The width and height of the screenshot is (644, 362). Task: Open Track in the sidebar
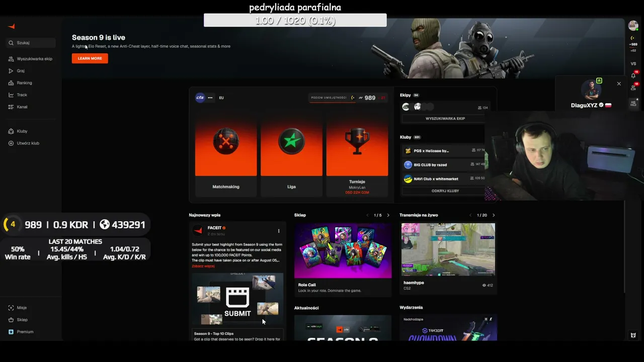18,95
